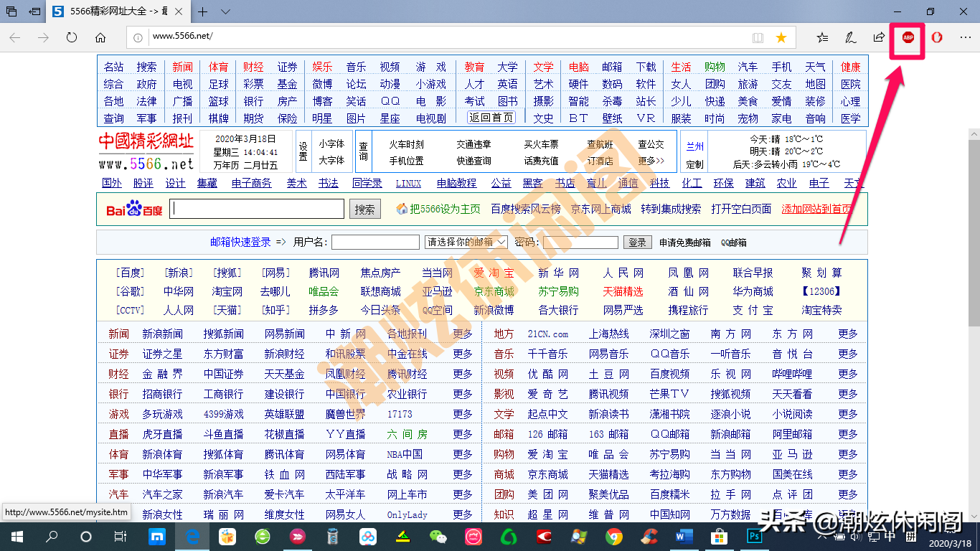Open the Opera-style red O extension
980x551 pixels.
click(x=937, y=37)
